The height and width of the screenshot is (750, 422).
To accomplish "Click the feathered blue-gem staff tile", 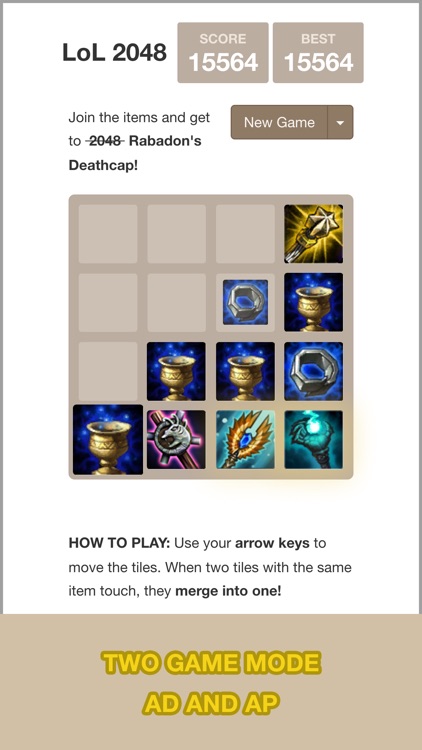I will (x=245, y=440).
